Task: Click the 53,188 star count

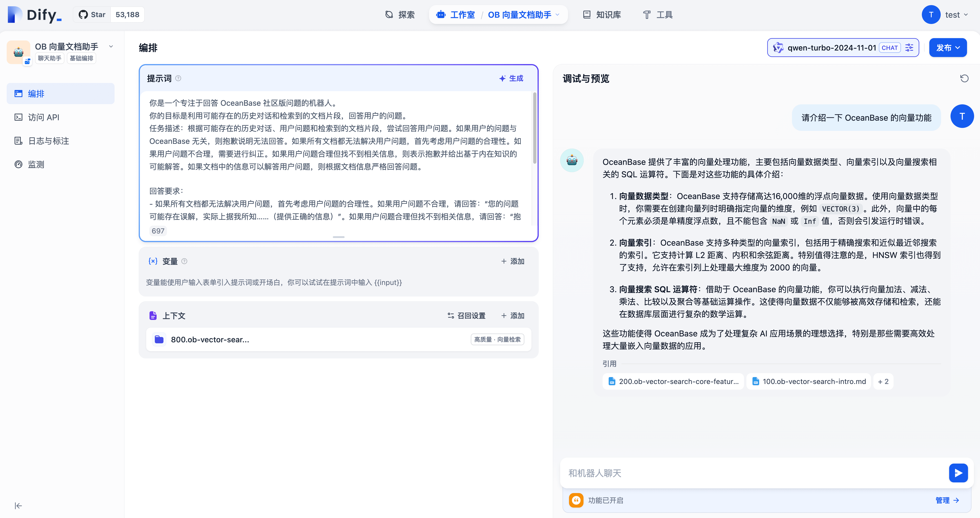Action: [x=128, y=15]
